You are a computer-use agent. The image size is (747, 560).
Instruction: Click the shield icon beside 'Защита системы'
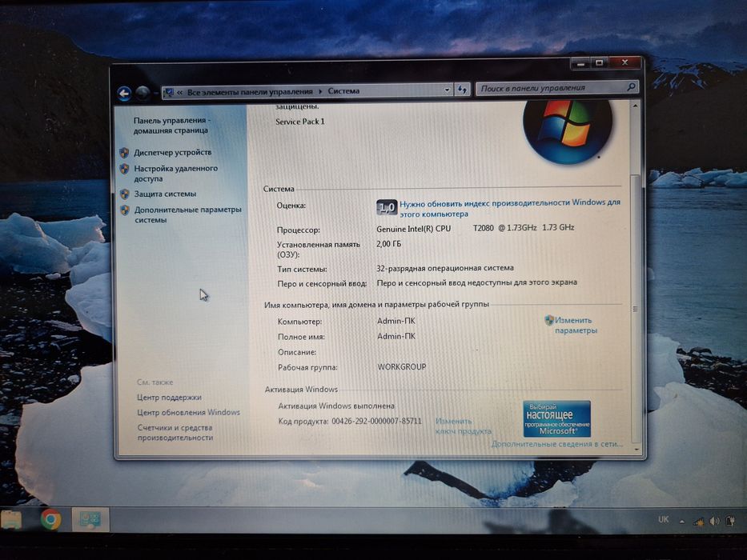coord(124,194)
